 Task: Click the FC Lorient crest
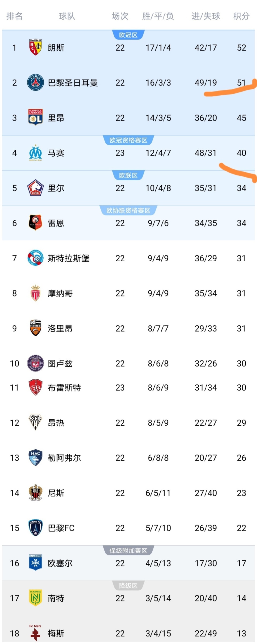(x=35, y=328)
